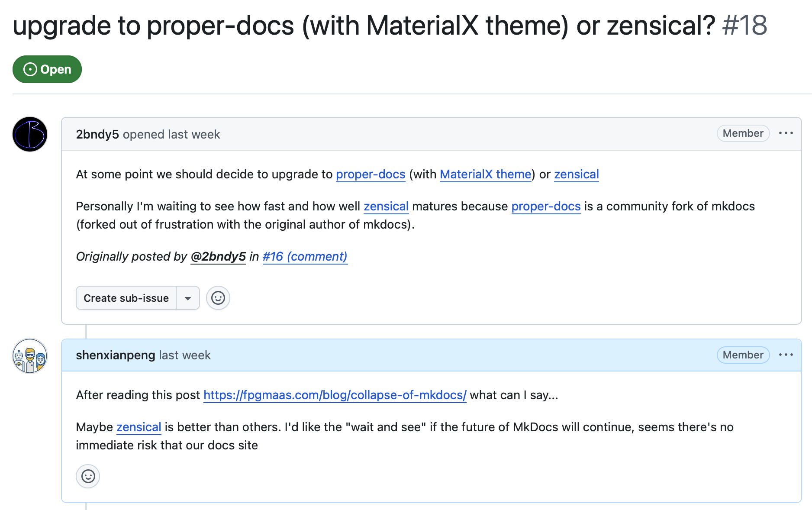812x510 pixels.
Task: Open the shenxianpeng comment options menu
Action: pyautogui.click(x=786, y=355)
